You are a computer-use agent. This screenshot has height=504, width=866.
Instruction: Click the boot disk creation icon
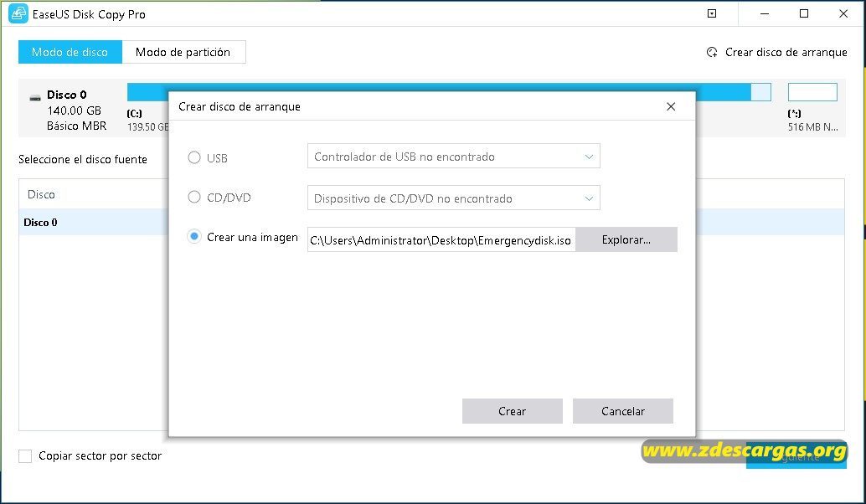click(712, 53)
